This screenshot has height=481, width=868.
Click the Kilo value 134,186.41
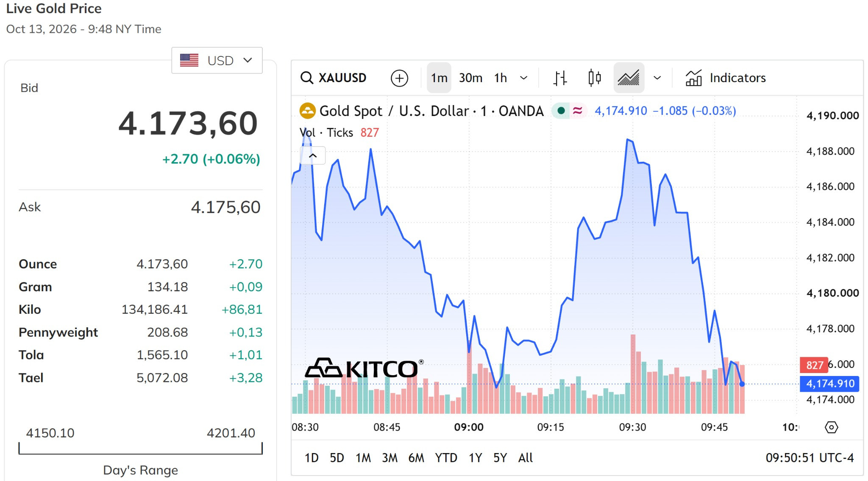pos(154,310)
